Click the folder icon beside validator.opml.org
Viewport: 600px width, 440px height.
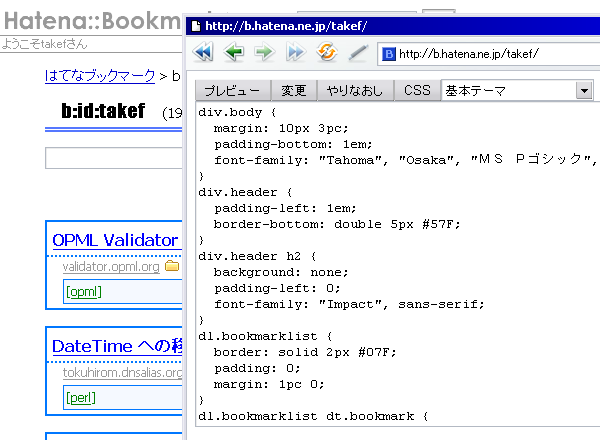[x=172, y=265]
